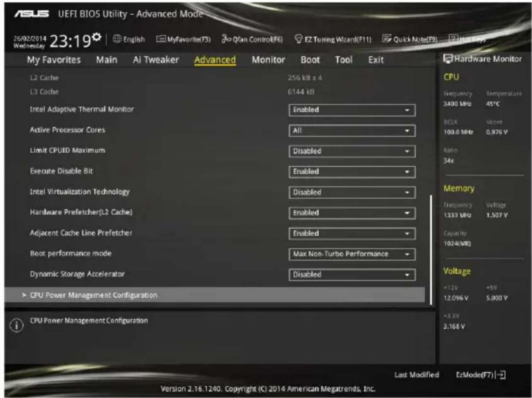Viewport: 532px width, 398px height.
Task: Click the MyFavorite(F3) list icon
Action: coord(161,39)
